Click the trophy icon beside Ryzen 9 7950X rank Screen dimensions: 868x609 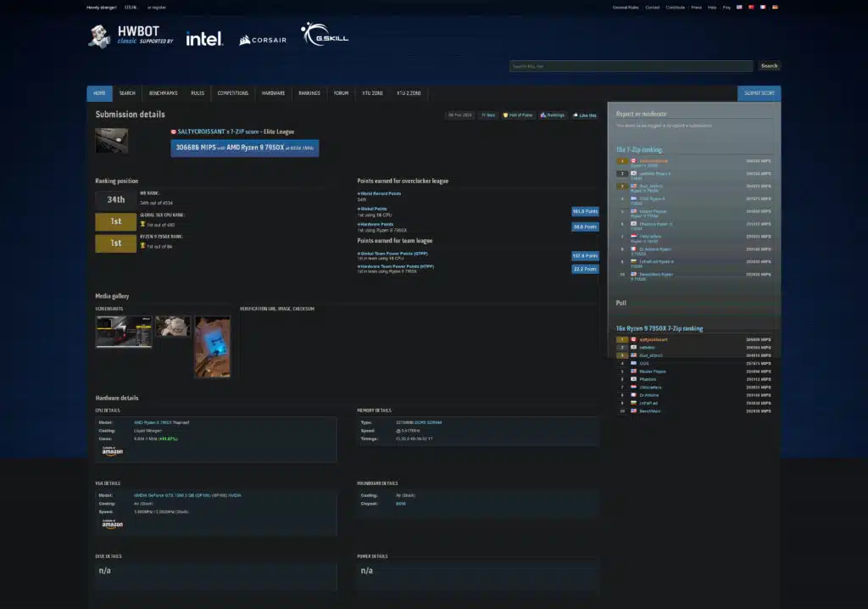point(142,245)
